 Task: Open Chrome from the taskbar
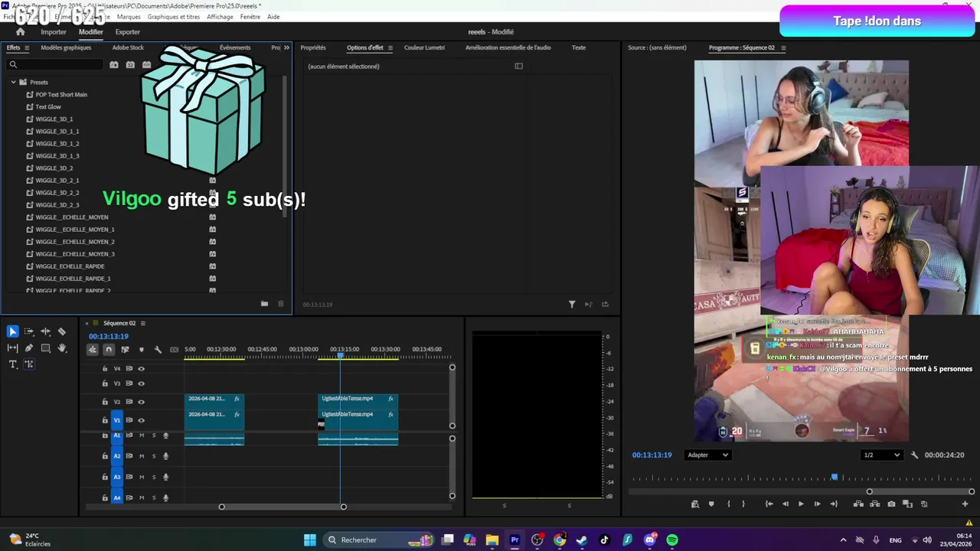pos(560,540)
